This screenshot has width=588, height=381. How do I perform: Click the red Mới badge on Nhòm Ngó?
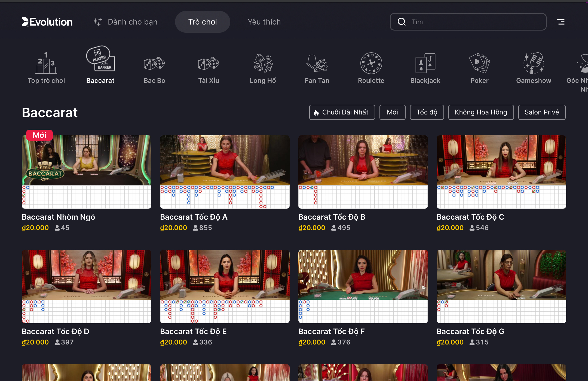click(x=39, y=135)
